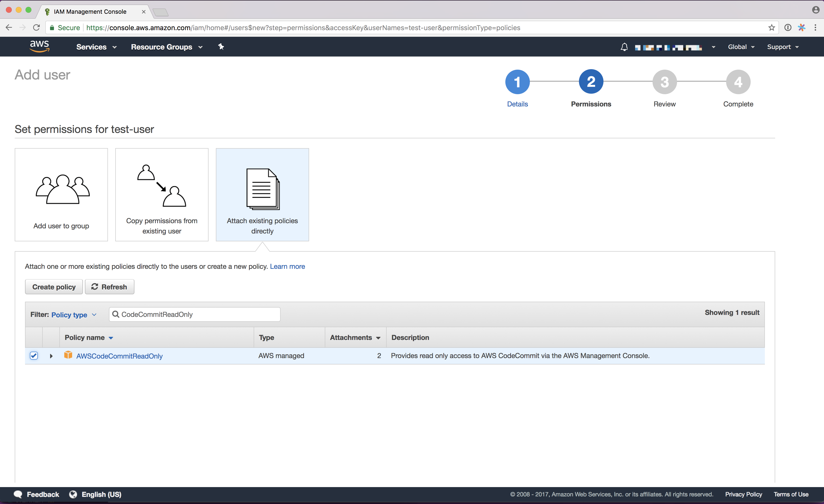Screen dimensions: 824x504
Task: Click the AWS managed type cell
Action: (281, 356)
